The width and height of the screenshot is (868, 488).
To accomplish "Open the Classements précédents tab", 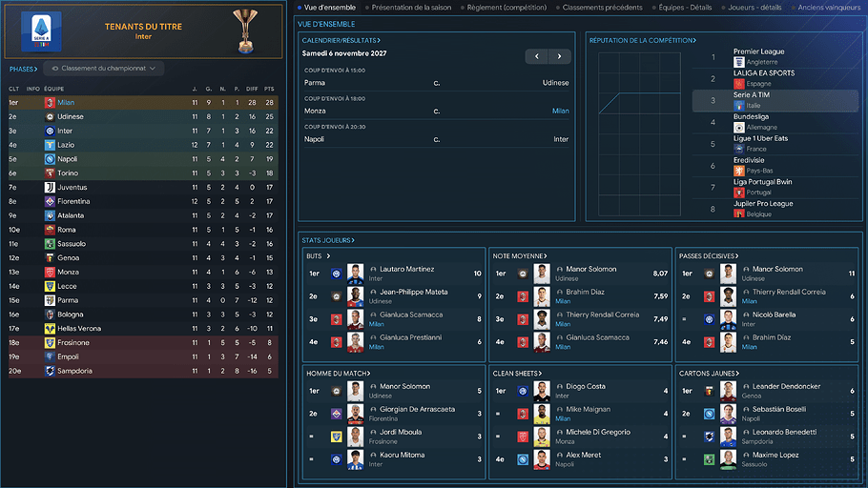I will coord(600,8).
